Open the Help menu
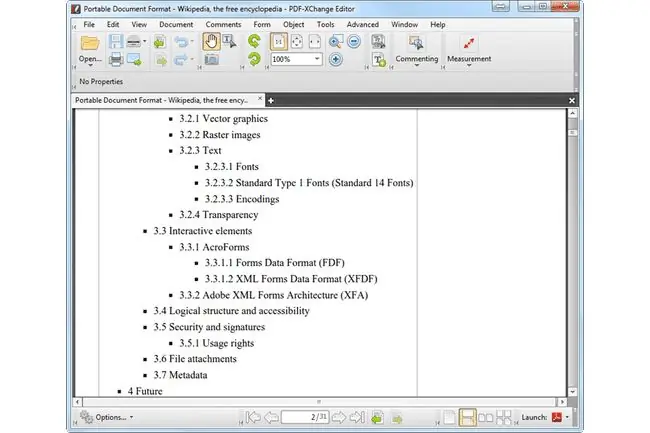The image size is (650, 433). pyautogui.click(x=438, y=24)
